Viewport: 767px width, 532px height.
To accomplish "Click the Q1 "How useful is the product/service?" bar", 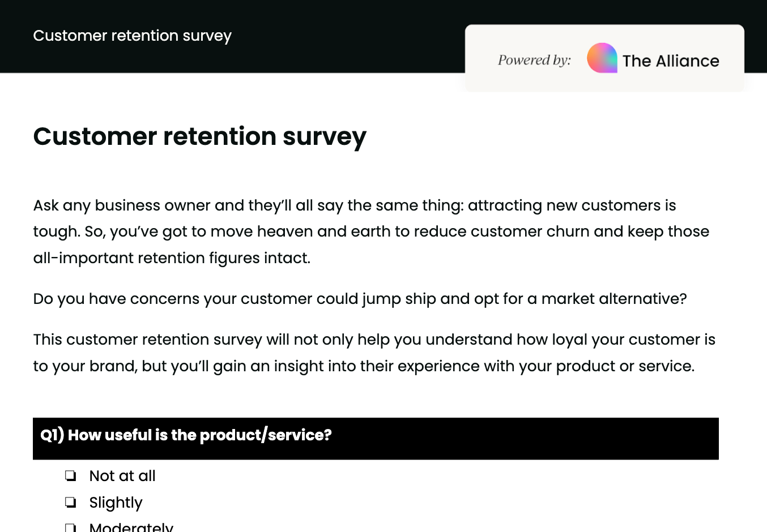I will [x=376, y=438].
